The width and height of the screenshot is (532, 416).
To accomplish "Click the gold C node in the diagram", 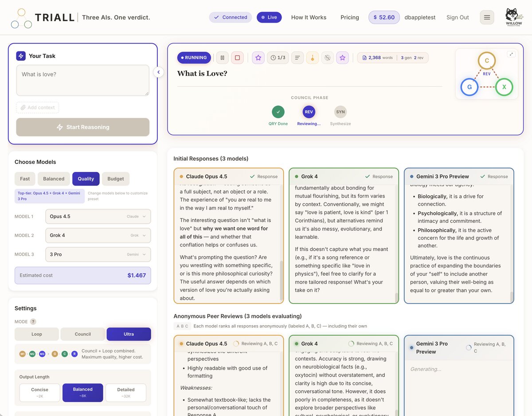I will point(487,61).
